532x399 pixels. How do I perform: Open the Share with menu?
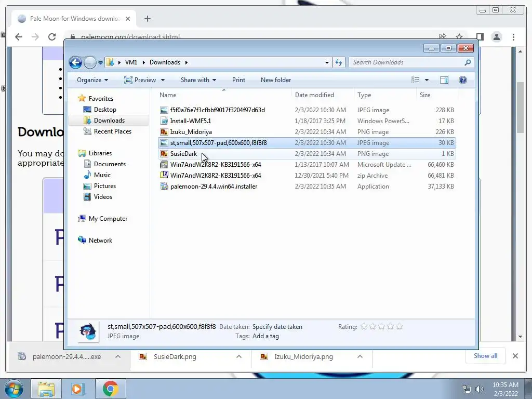pos(198,80)
